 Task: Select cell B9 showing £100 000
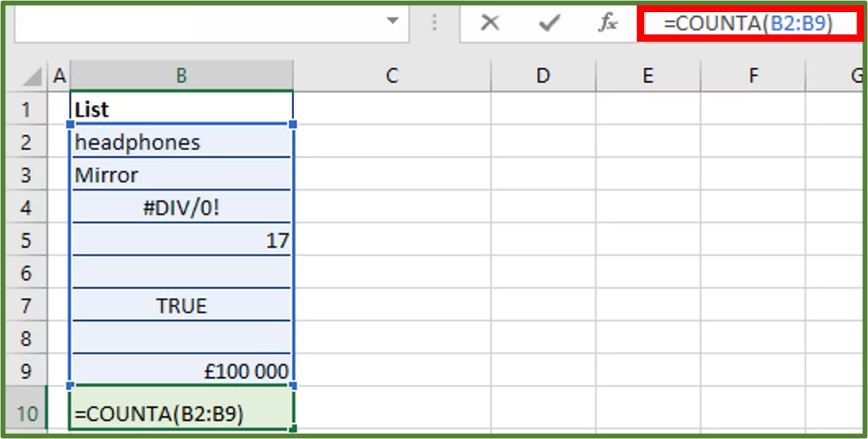[x=181, y=371]
